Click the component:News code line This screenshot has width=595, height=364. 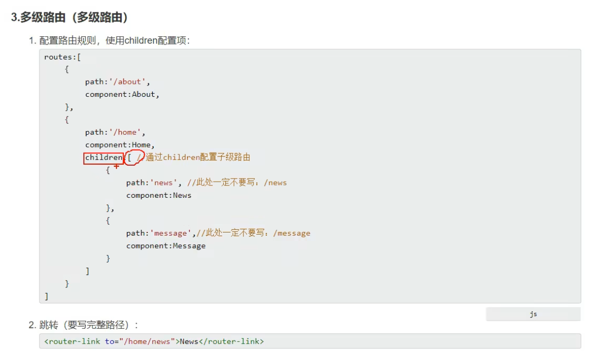[158, 195]
